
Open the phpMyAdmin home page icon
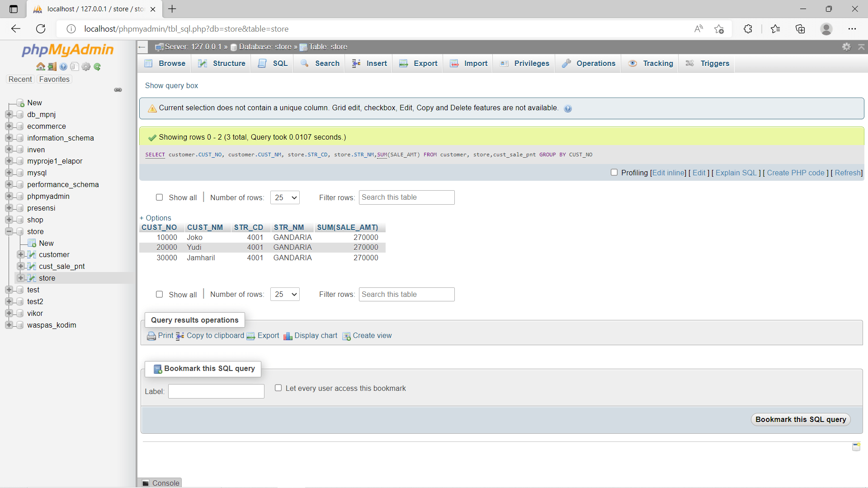[x=40, y=66]
